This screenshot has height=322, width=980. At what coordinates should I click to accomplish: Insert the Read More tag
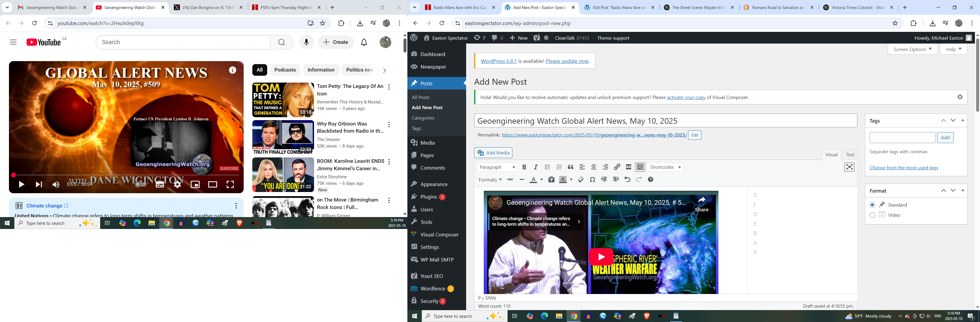[628, 167]
